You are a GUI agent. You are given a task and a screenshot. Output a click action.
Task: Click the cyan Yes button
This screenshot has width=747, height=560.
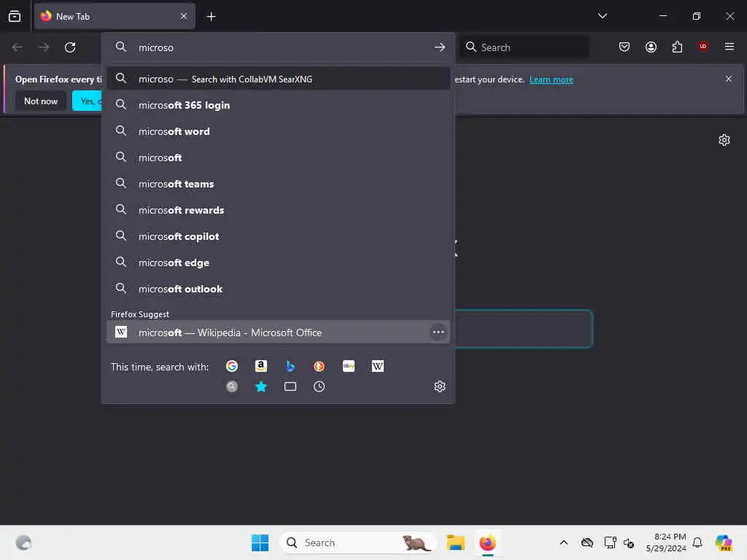click(x=87, y=101)
